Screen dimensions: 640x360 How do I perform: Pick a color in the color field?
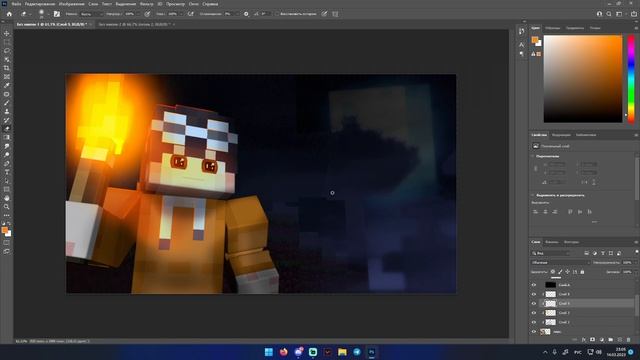coord(583,79)
